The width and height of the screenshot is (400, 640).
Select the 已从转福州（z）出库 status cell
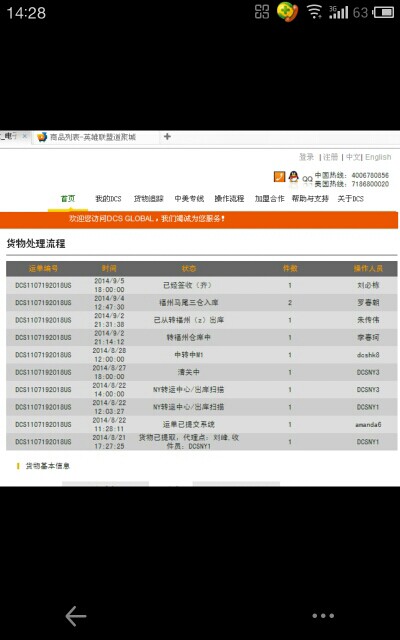(x=189, y=320)
